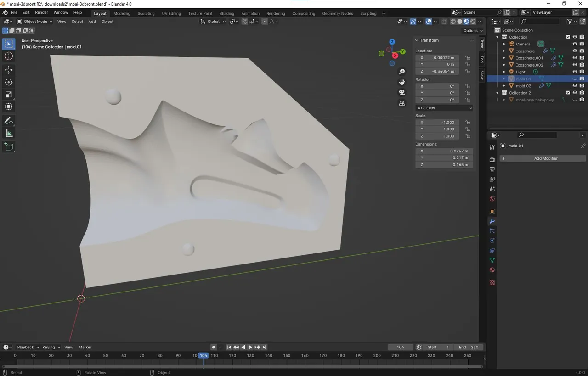Hide the Camera object via eye icon
This screenshot has width=588, height=376.
coord(575,44)
